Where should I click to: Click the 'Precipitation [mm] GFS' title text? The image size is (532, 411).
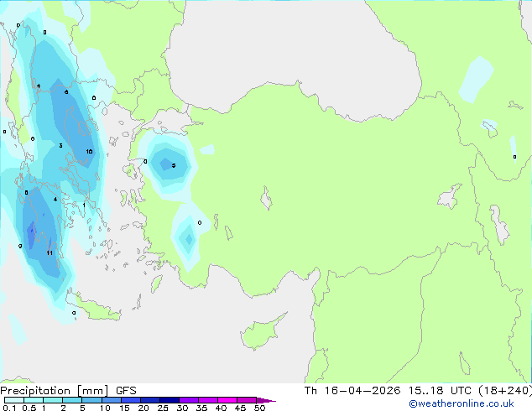[x=68, y=391]
